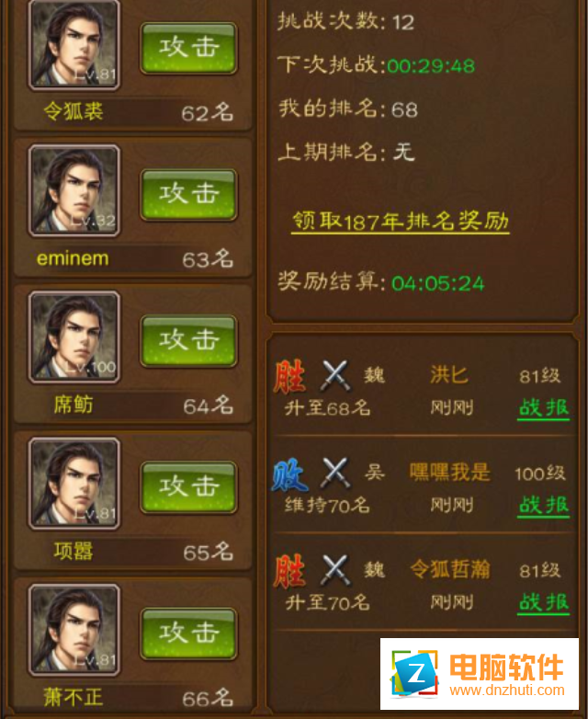
Task: Open 令狐裘's level 81 avatar portrait
Action: (74, 44)
